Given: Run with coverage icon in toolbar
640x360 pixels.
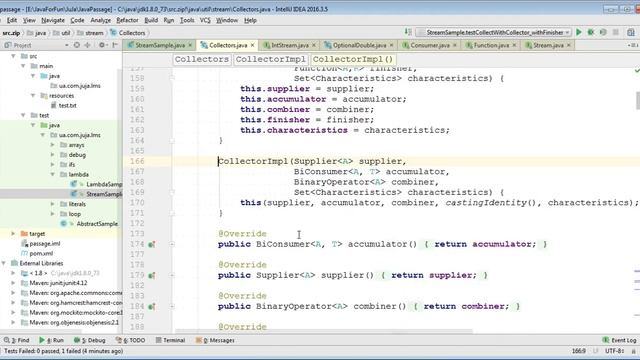Looking at the screenshot, I should click(x=603, y=32).
